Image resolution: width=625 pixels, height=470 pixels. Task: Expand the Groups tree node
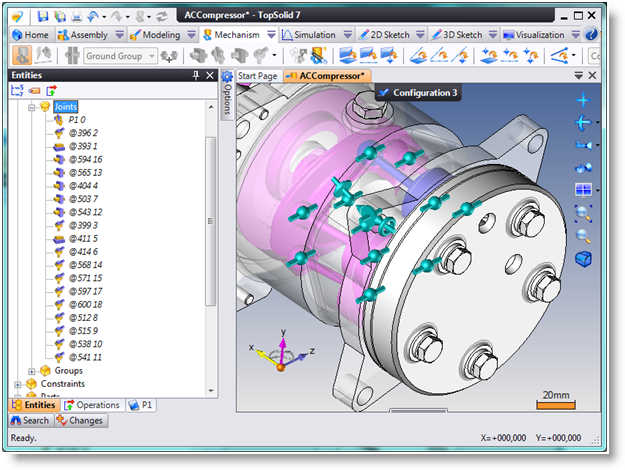[x=32, y=371]
